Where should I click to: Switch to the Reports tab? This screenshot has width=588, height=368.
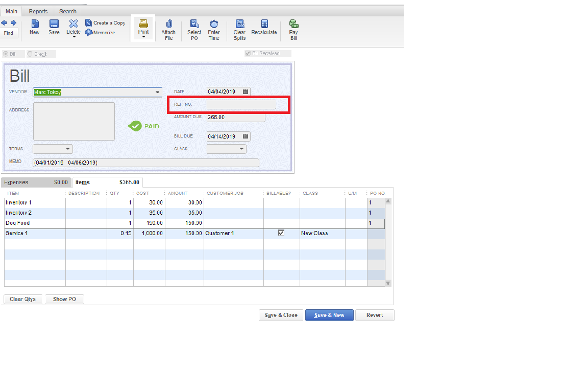tap(38, 11)
